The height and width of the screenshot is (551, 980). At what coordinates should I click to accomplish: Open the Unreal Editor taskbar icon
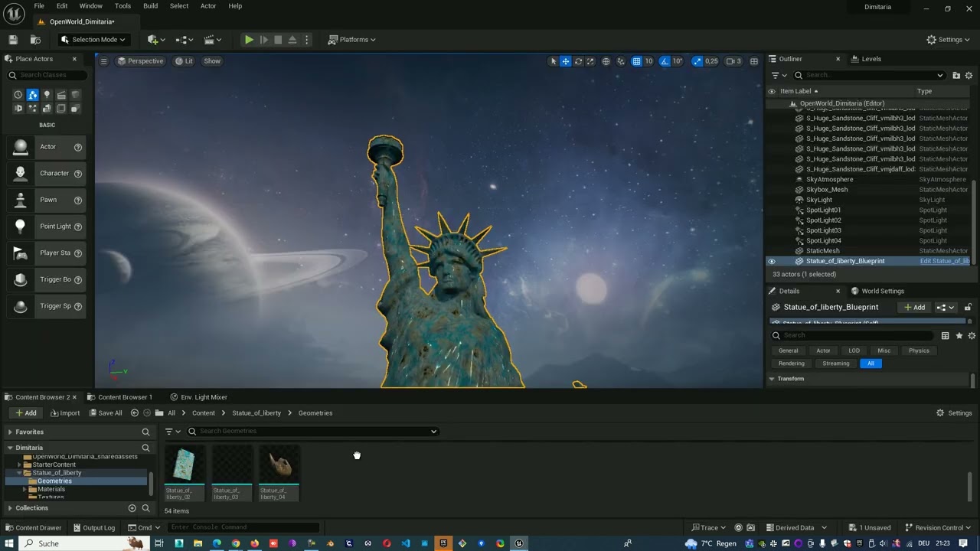518,543
